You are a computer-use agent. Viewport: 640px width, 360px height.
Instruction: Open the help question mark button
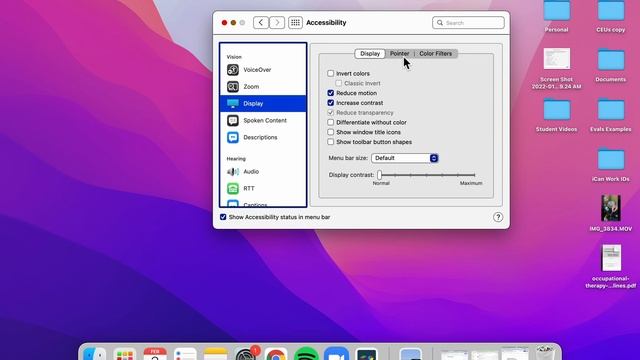(498, 217)
